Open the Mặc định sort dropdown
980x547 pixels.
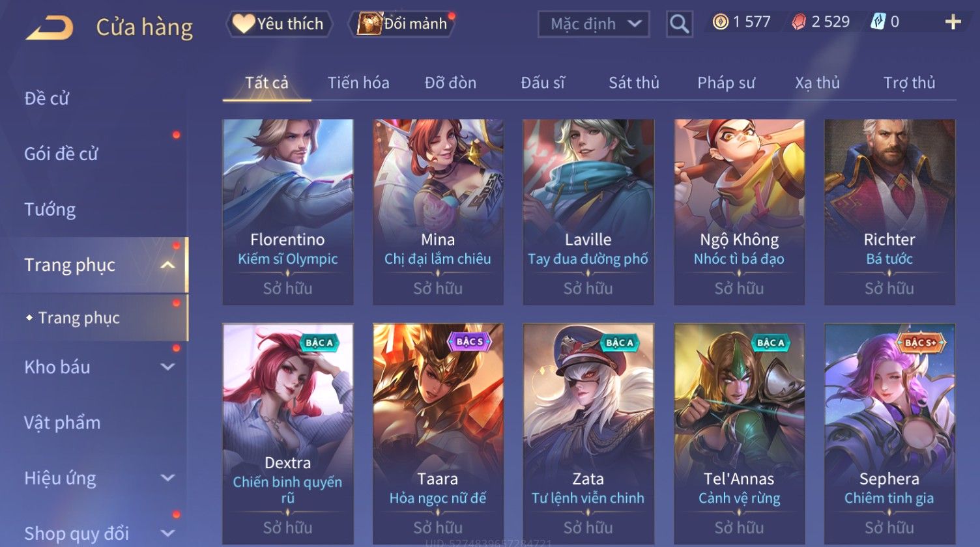594,25
